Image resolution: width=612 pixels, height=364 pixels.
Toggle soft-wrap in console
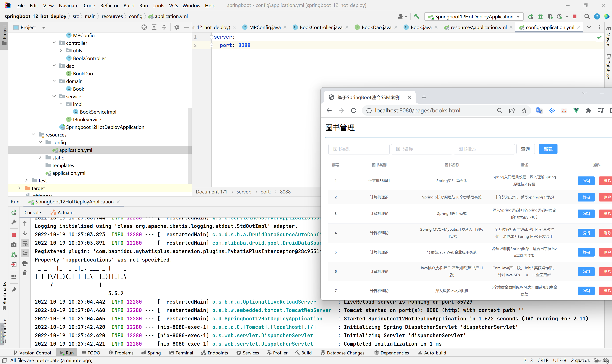pos(25,243)
